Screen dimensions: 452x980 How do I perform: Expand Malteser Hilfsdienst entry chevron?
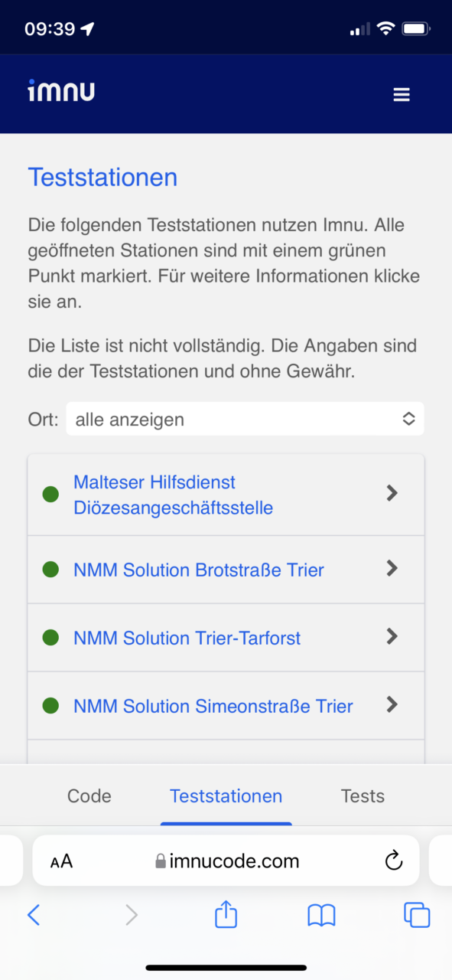point(392,494)
